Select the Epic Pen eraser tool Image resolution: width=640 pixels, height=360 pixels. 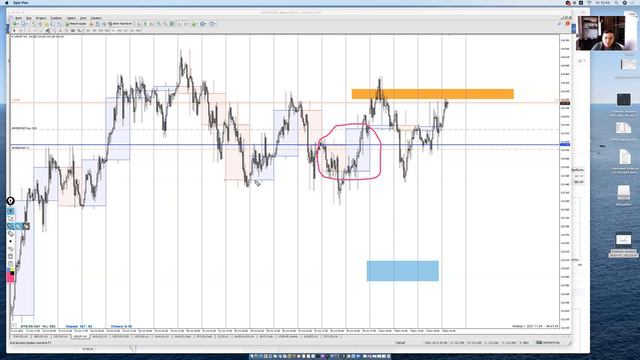coord(11,234)
